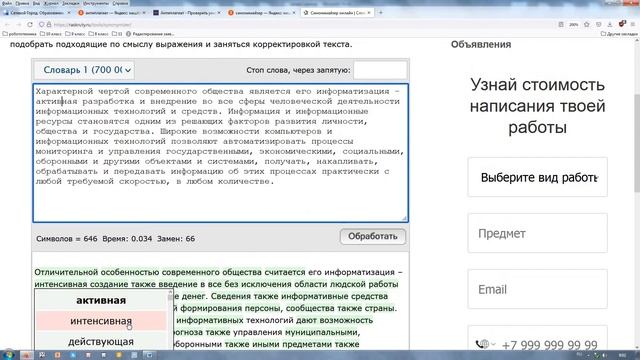Click the Замен: 66 counter text
This screenshot has height=360, width=640.
(x=176, y=239)
